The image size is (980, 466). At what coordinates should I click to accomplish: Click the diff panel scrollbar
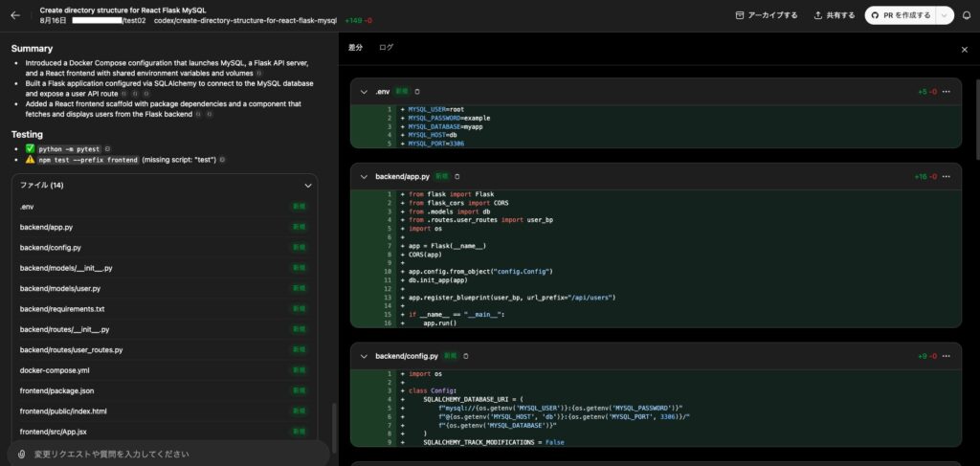pyautogui.click(x=977, y=119)
